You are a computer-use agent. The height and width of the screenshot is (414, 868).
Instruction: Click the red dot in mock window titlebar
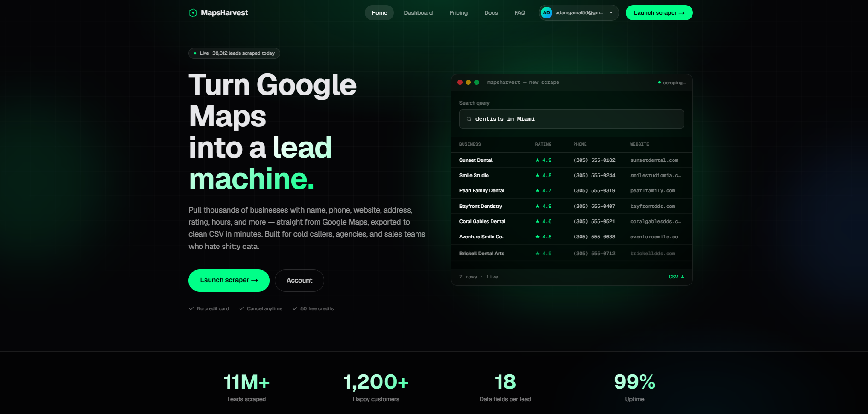coord(460,83)
